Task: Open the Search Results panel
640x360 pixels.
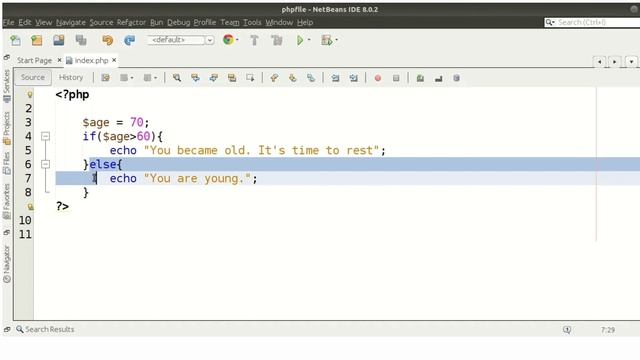Action: [x=45, y=329]
